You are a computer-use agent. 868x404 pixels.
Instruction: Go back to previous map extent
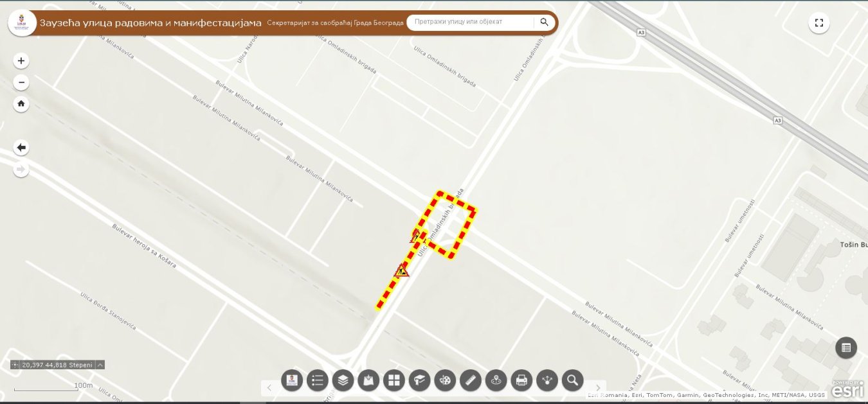pyautogui.click(x=21, y=148)
